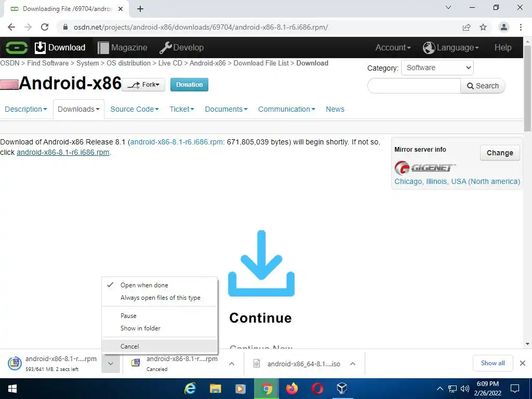This screenshot has width=532, height=399.
Task: Click the underlined android-x86-8.1-r6.i686.rpm link
Action: click(x=63, y=152)
